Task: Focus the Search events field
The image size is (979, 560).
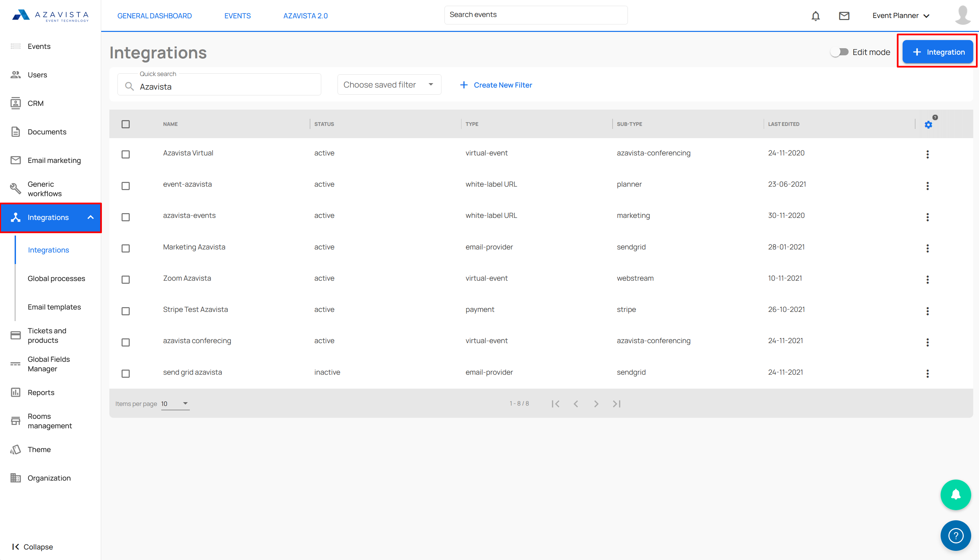Action: 536,15
